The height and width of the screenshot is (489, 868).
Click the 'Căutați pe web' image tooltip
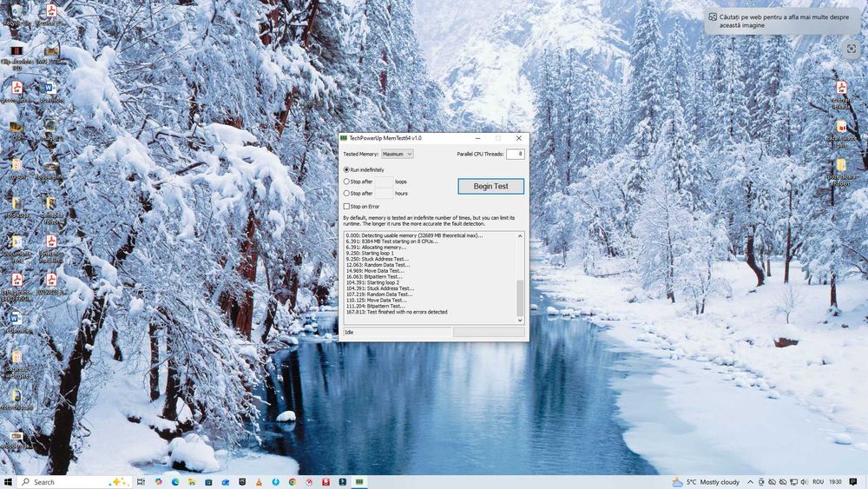[x=783, y=21]
